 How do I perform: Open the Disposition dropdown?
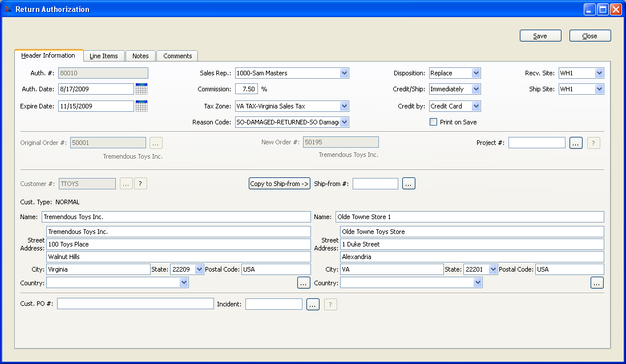point(476,73)
